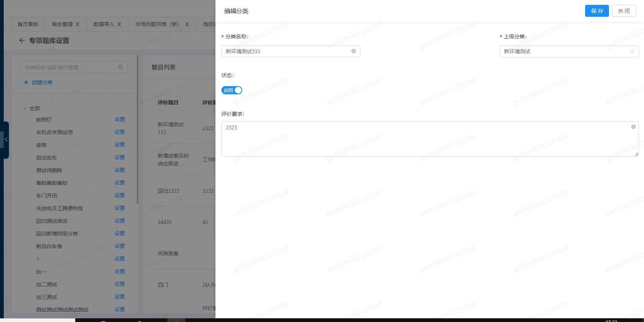Select 加一 in the category tree

41,272
